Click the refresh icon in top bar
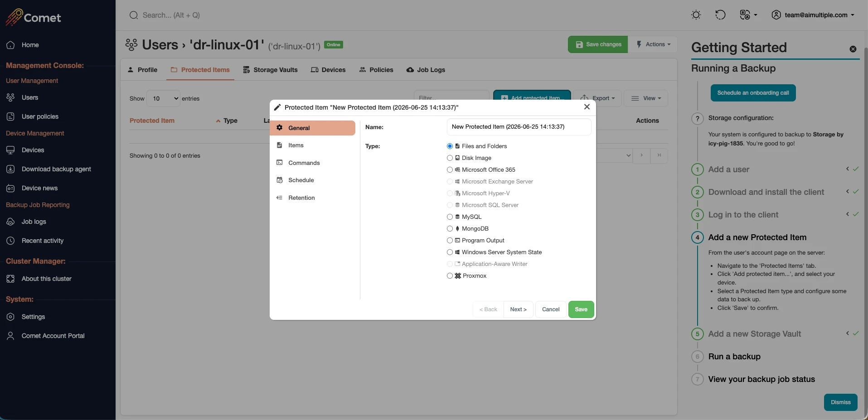Viewport: 868px width, 420px height. (720, 15)
